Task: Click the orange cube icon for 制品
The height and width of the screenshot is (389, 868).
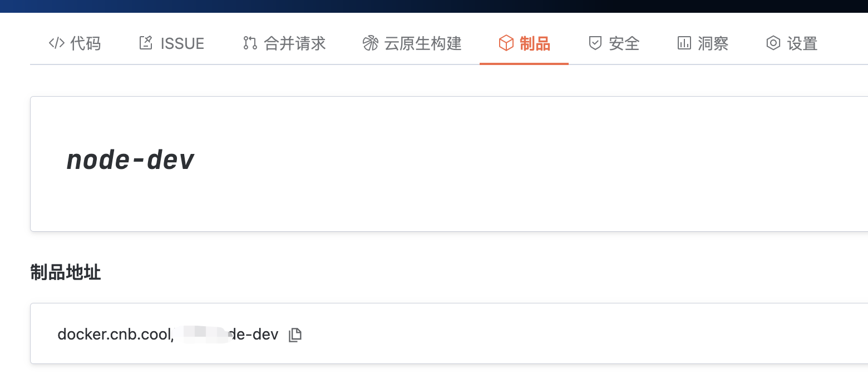Action: click(x=506, y=43)
